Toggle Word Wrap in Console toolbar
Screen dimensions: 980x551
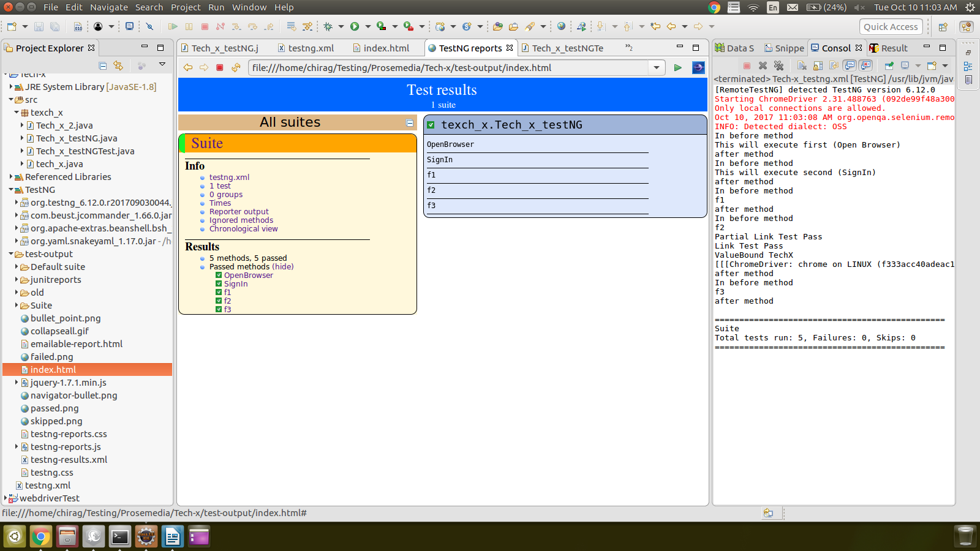click(x=834, y=66)
